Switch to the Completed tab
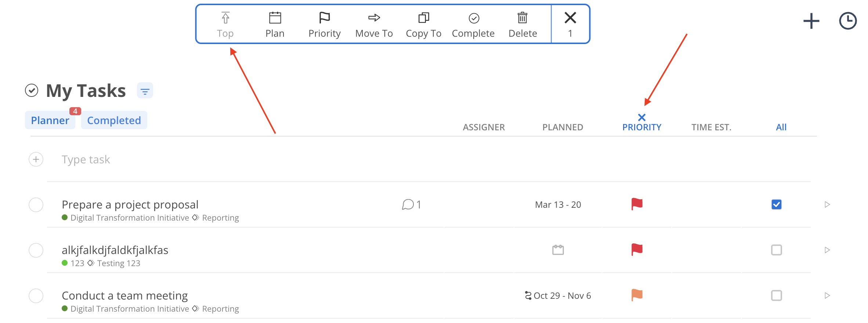868x323 pixels. [x=114, y=120]
